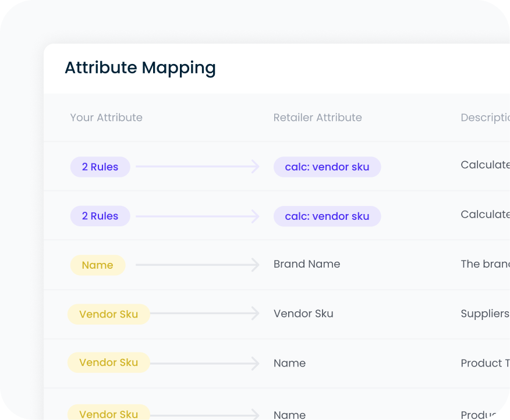Click the Attribute Mapping title
The image size is (510, 420).
click(x=140, y=68)
